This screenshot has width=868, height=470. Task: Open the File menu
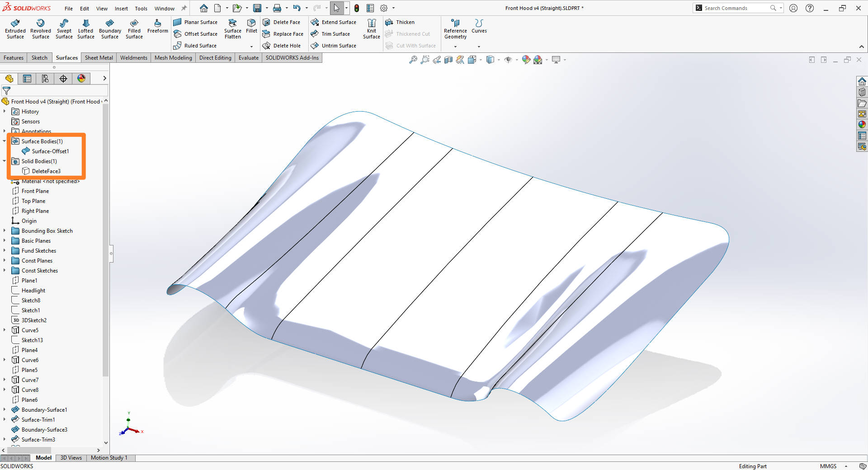click(69, 9)
